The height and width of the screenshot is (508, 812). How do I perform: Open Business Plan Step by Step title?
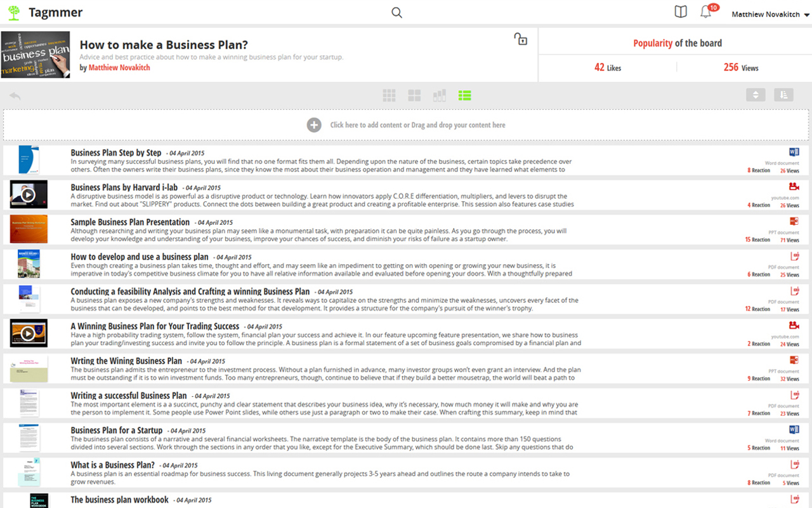pyautogui.click(x=116, y=152)
